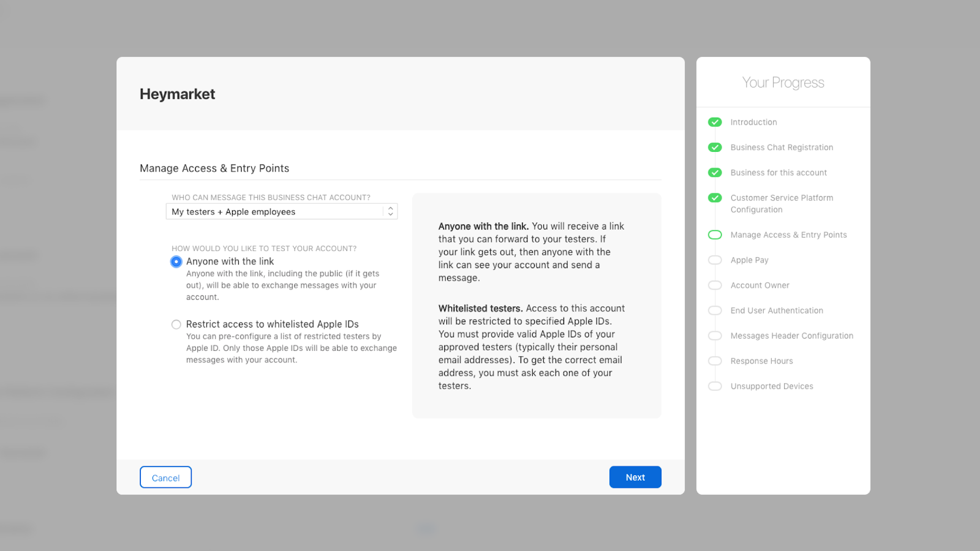980x551 pixels.
Task: Click the 'Your Progress' heading
Action: (783, 83)
